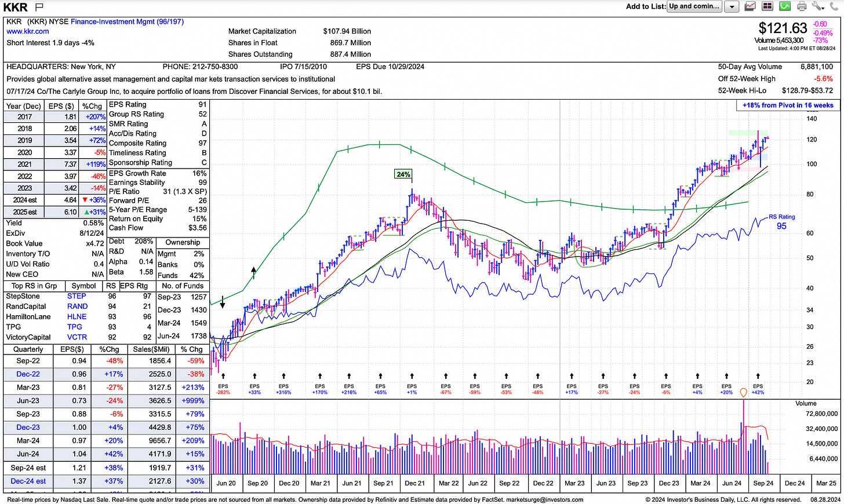Click the 'Sales($Mil)' column header

tap(151, 349)
